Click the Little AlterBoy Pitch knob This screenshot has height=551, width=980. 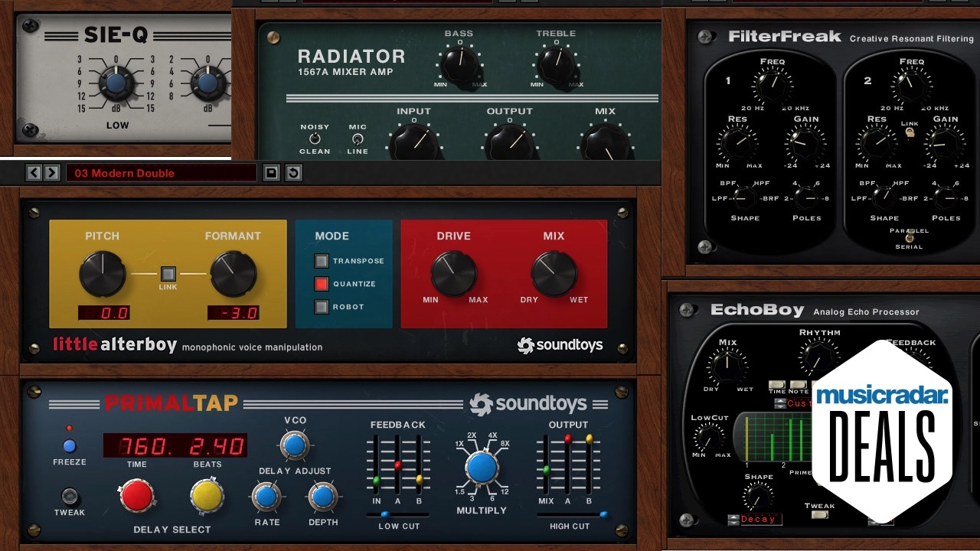click(x=103, y=274)
